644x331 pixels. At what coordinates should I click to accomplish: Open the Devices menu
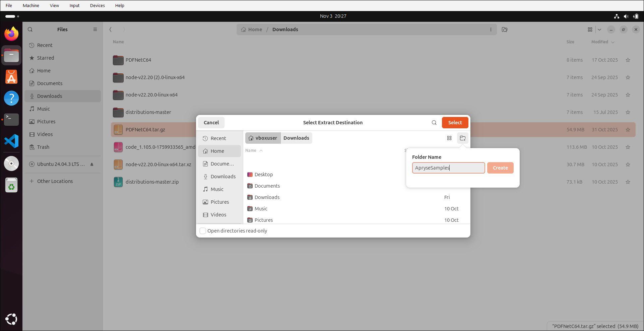pyautogui.click(x=97, y=5)
